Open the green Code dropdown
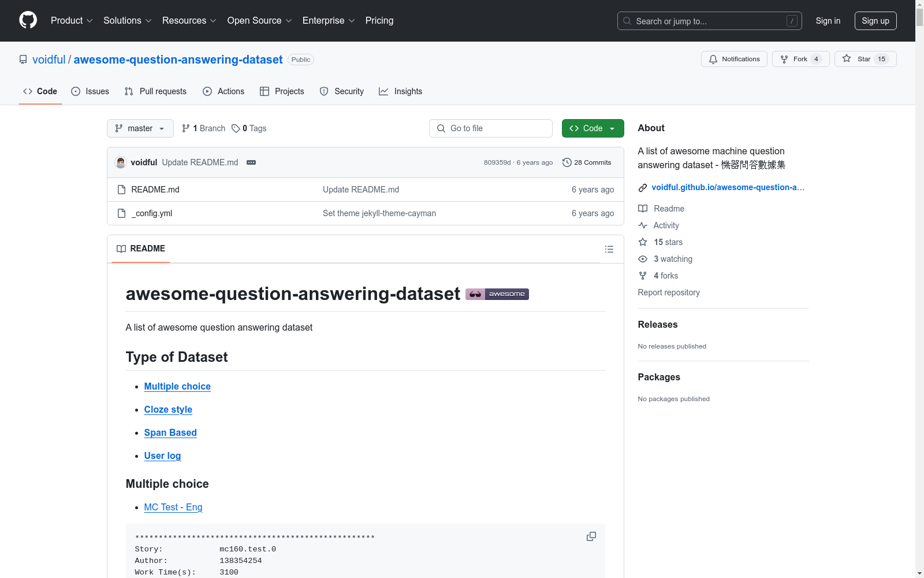The image size is (924, 578). click(x=593, y=128)
